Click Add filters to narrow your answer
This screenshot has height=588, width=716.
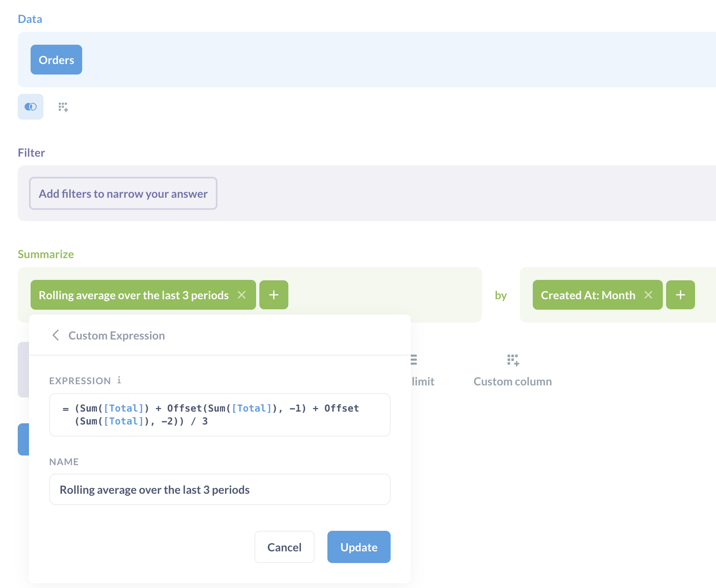pos(123,193)
